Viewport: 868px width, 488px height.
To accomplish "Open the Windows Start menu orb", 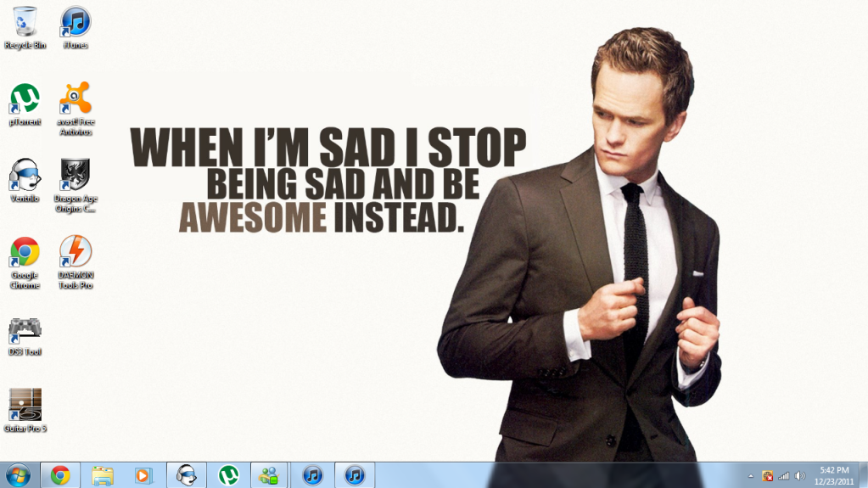I will [19, 475].
